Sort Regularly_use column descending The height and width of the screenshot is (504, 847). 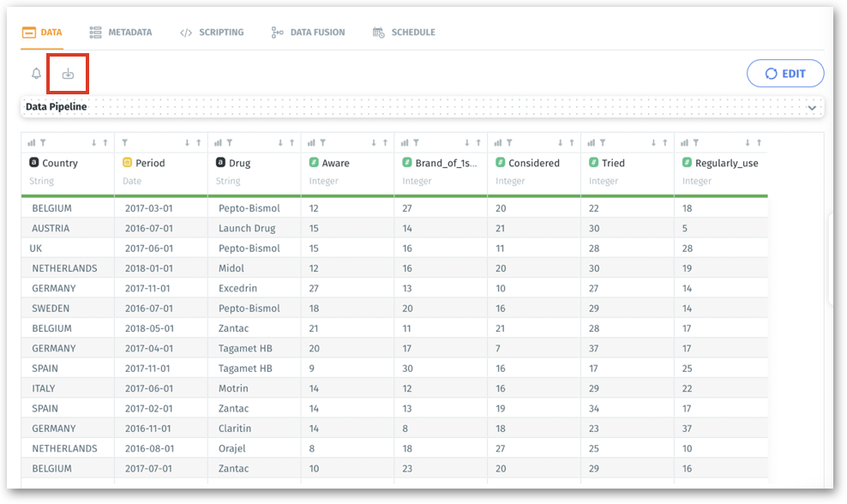(x=748, y=142)
